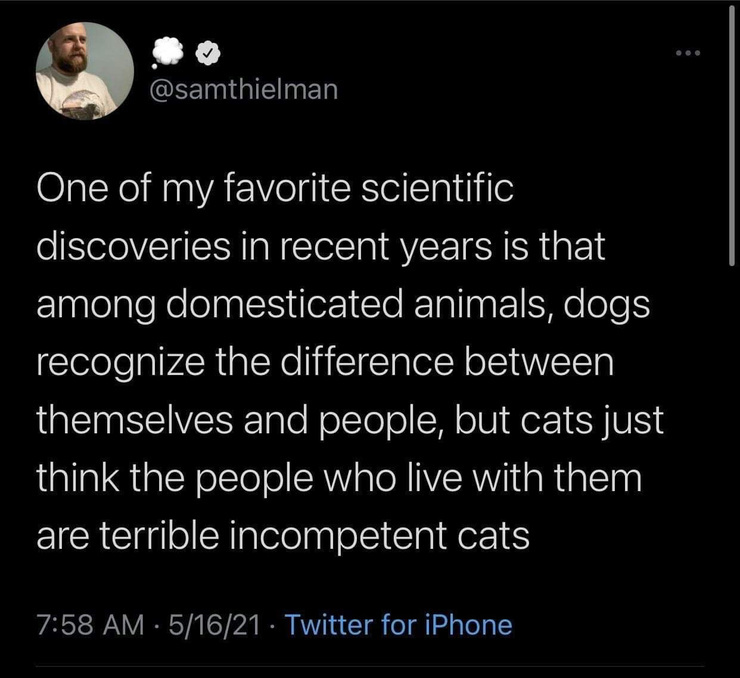Viewport: 740px width, 678px height.
Task: Open the author's profile picture
Action: (85, 70)
